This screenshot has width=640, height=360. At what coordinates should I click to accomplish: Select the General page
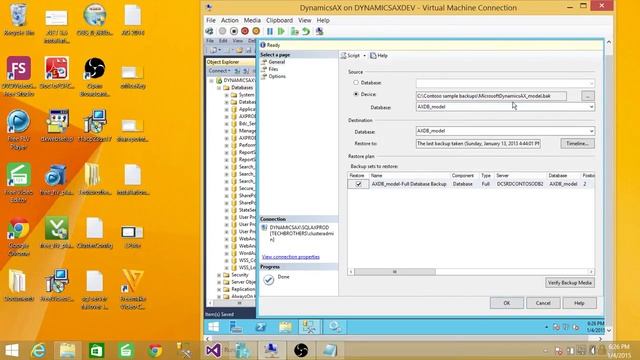pyautogui.click(x=276, y=62)
